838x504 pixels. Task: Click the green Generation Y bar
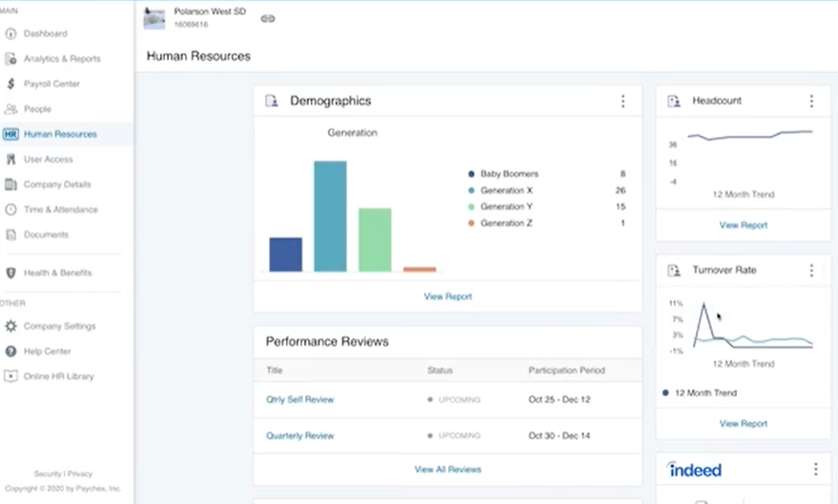[375, 240]
